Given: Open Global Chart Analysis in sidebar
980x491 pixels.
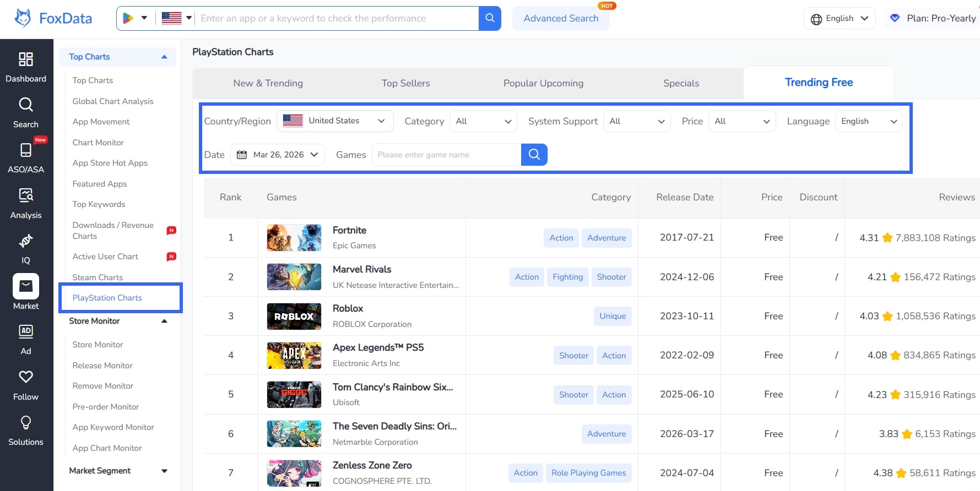Looking at the screenshot, I should (x=113, y=101).
